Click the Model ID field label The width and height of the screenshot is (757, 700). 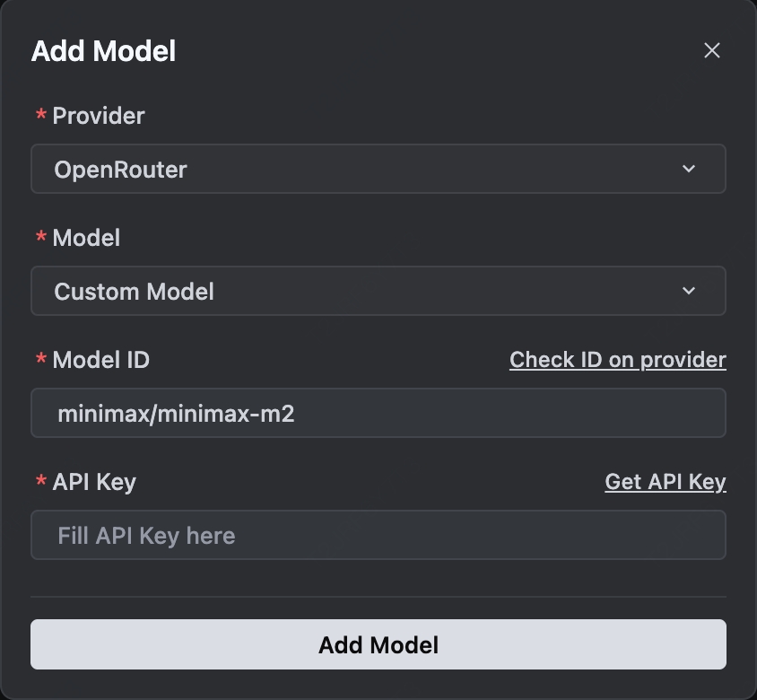(x=100, y=360)
